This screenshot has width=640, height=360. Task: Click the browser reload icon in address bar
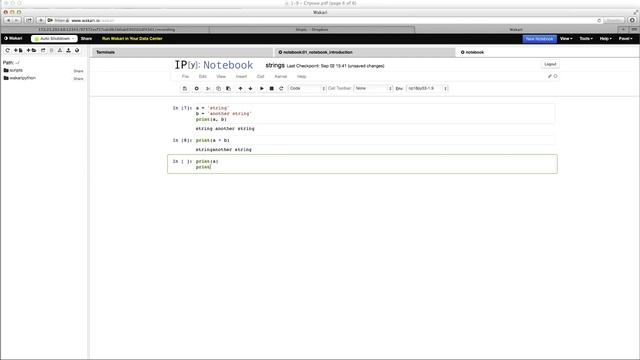click(x=599, y=20)
